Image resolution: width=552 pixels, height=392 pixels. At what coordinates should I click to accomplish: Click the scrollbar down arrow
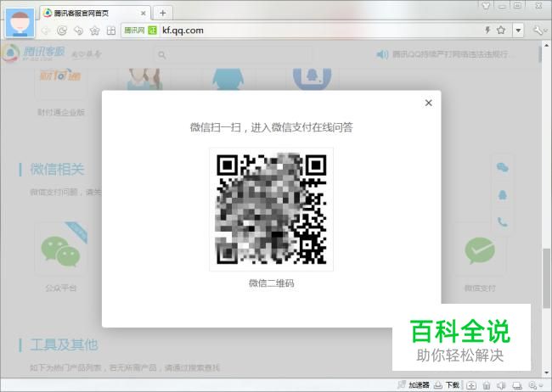[547, 372]
